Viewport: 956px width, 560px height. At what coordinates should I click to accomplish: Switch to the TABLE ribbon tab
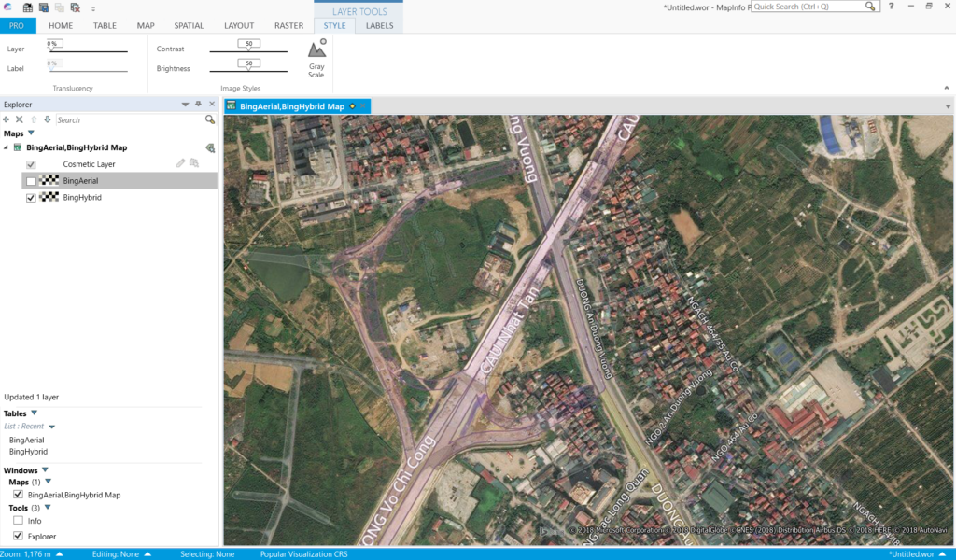(x=105, y=25)
